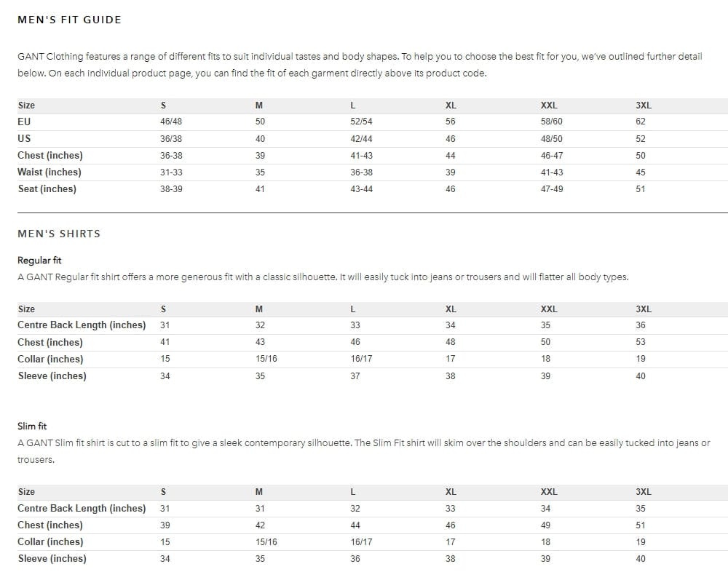Select the 38-39 seat measurement cell
The width and height of the screenshot is (728, 580).
[171, 189]
